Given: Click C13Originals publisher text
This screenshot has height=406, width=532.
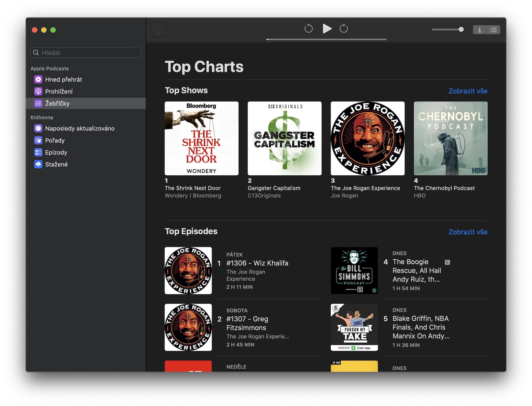Looking at the screenshot, I should coord(264,196).
